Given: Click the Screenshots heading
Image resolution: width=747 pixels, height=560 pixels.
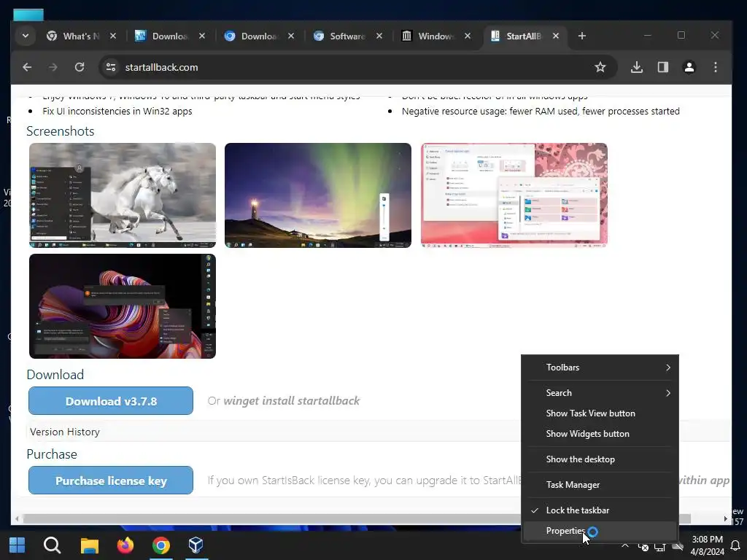Looking at the screenshot, I should click(x=61, y=131).
